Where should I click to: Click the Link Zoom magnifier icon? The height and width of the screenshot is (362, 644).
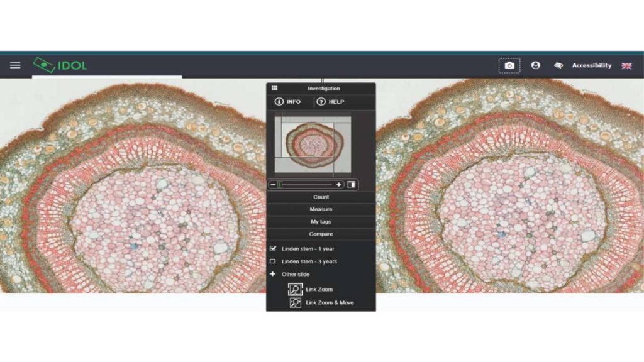tap(295, 289)
